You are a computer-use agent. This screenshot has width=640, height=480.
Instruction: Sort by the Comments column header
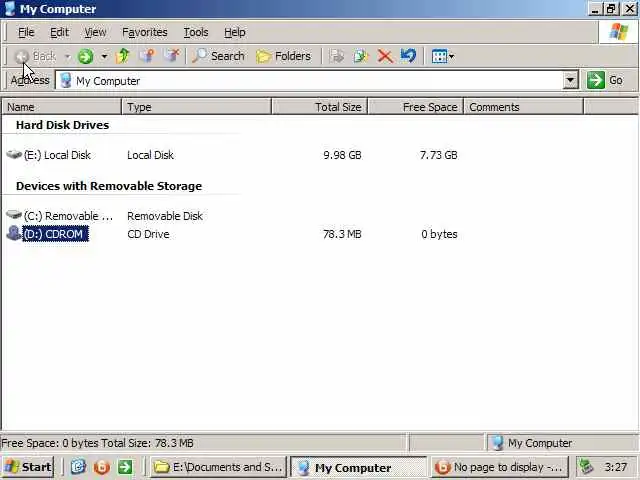(524, 107)
